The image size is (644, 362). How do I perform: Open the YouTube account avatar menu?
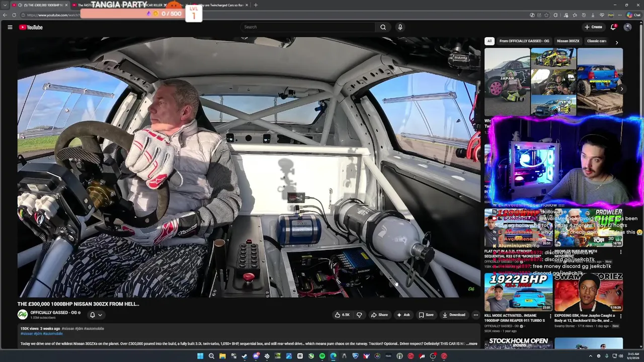pyautogui.click(x=627, y=27)
